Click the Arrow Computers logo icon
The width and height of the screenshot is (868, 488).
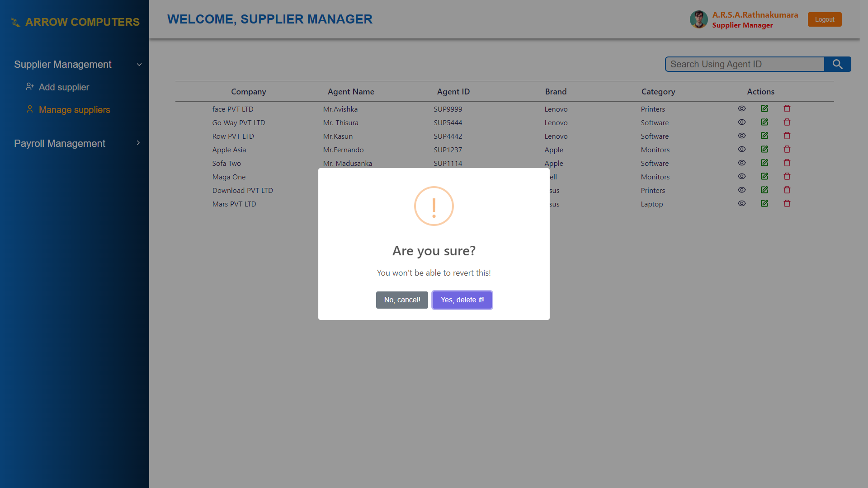click(14, 22)
